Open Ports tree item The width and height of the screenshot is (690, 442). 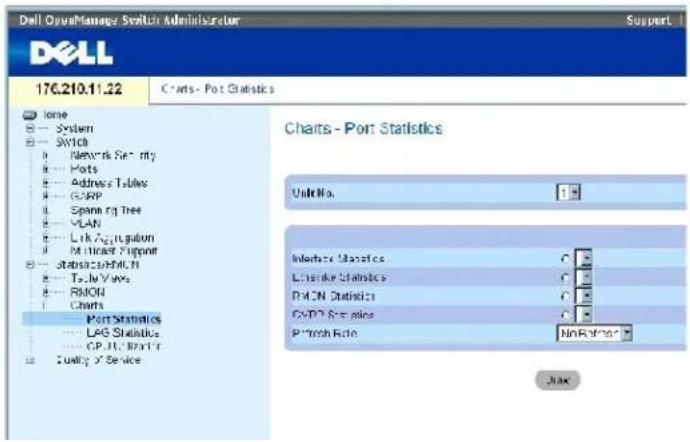tap(84, 169)
